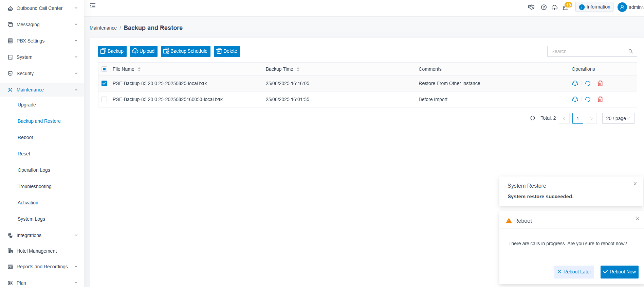Viewport: 644px width, 287px height.
Task: Delete the Before Import backup row
Action: click(x=600, y=99)
